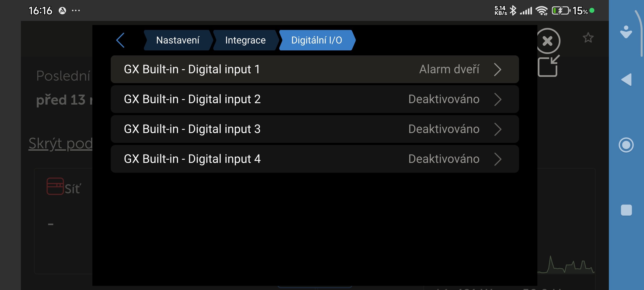Click the red Síť grid icon
644x290 pixels.
[x=55, y=186]
